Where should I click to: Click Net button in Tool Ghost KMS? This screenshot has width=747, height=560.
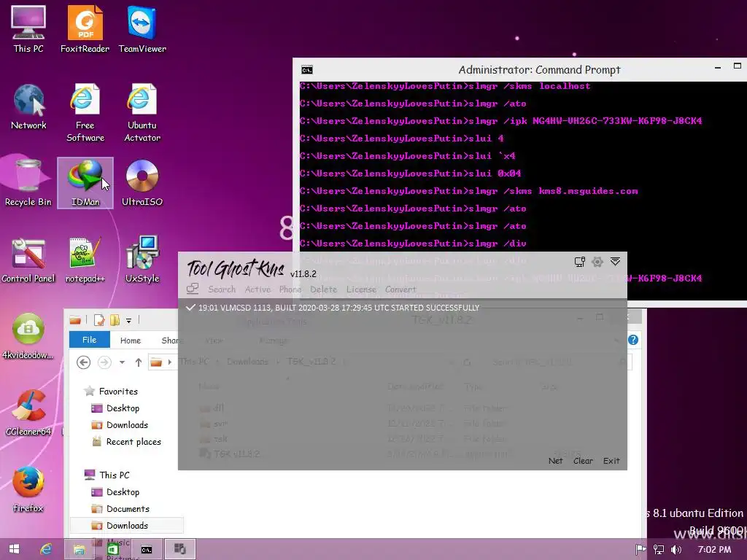555,461
